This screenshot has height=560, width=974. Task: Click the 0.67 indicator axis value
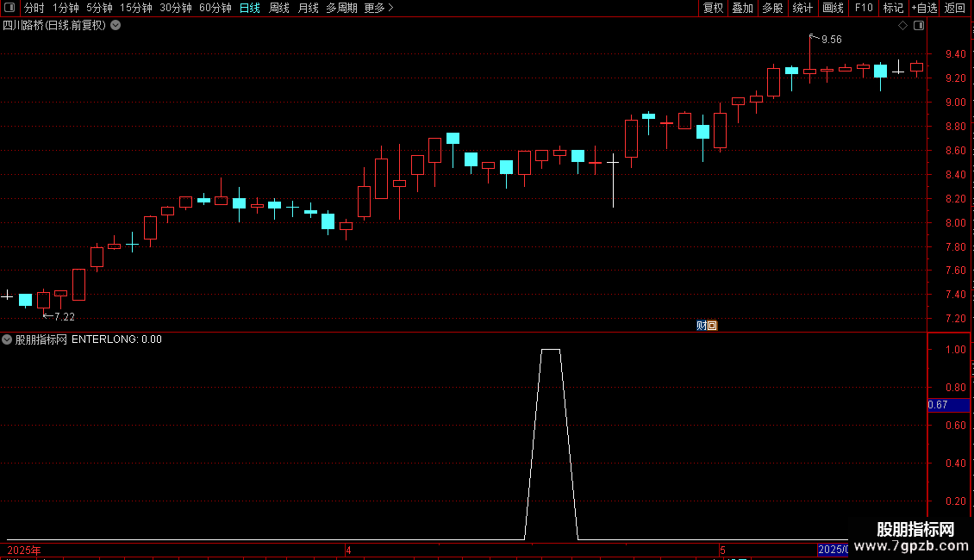(x=937, y=405)
